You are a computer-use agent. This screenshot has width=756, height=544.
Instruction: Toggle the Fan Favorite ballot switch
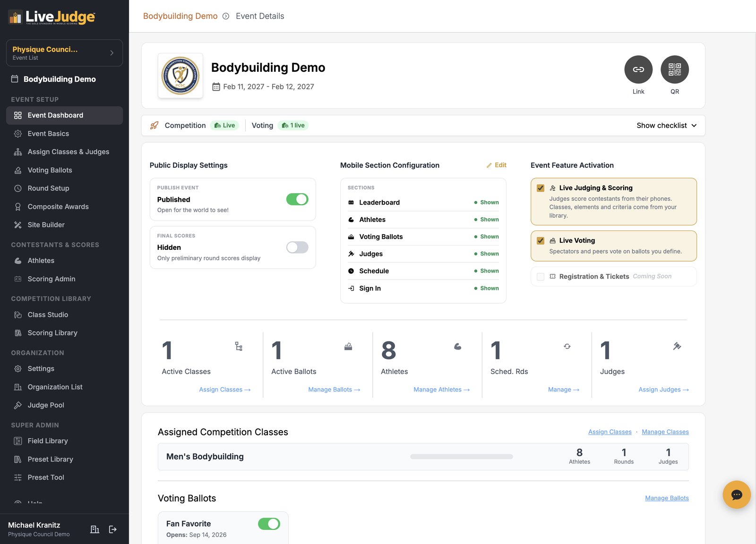pyautogui.click(x=269, y=524)
